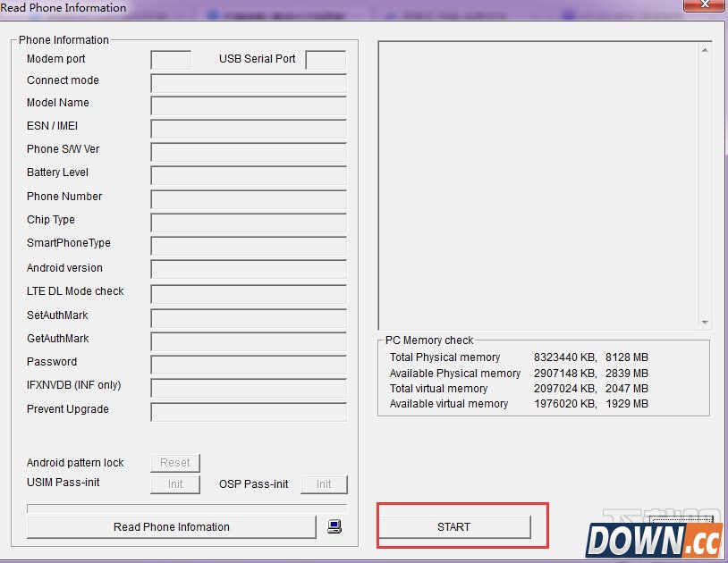Click the Init button for OSP Pass-init

(x=324, y=484)
